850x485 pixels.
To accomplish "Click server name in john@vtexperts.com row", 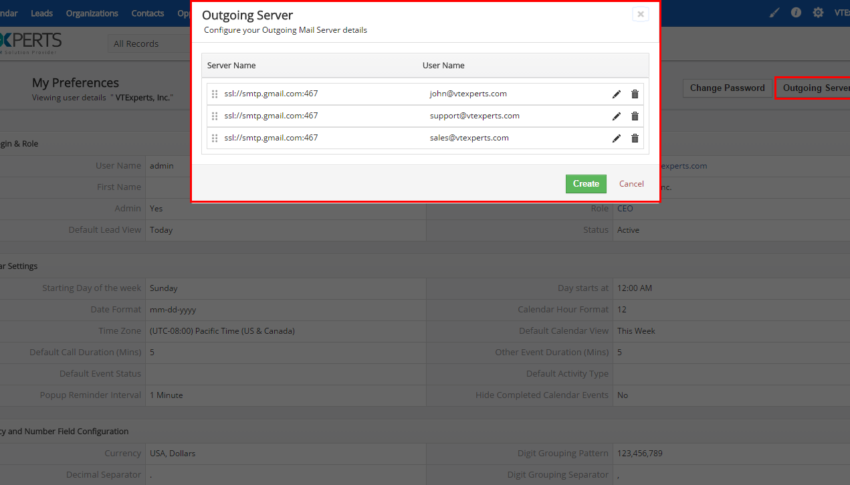I will (271, 94).
